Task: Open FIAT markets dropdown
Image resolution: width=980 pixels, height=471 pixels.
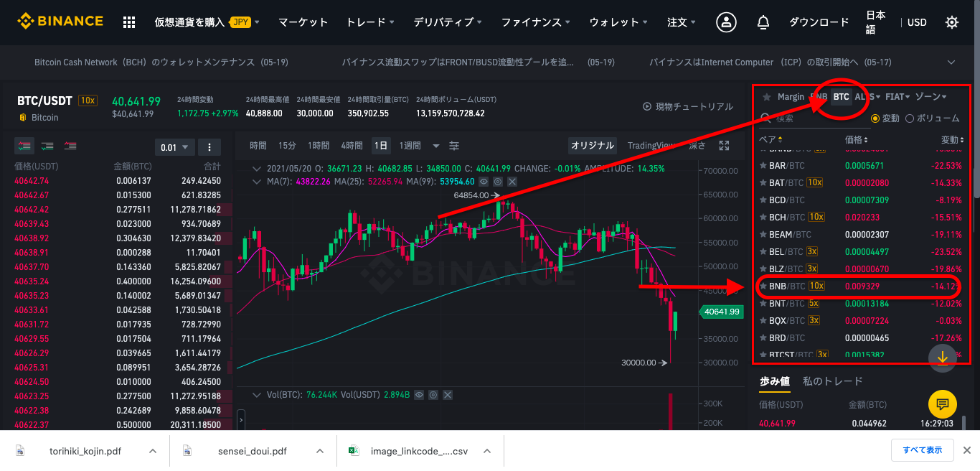Action: coord(897,96)
